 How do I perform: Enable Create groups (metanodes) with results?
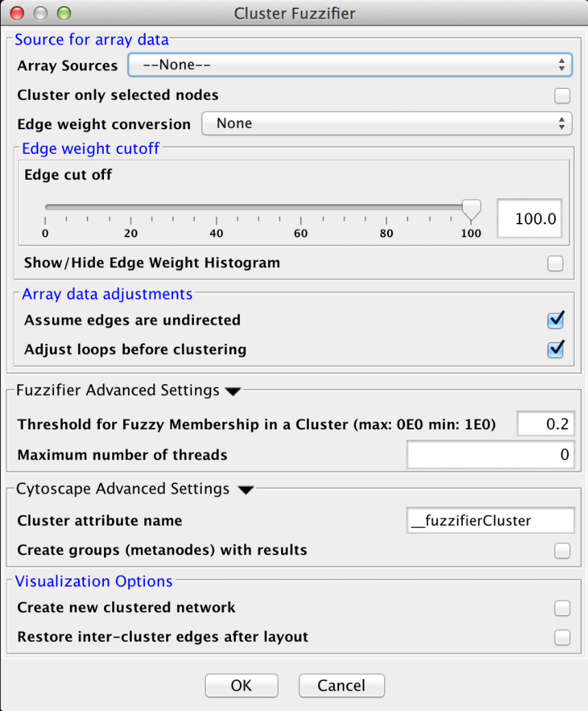click(562, 550)
